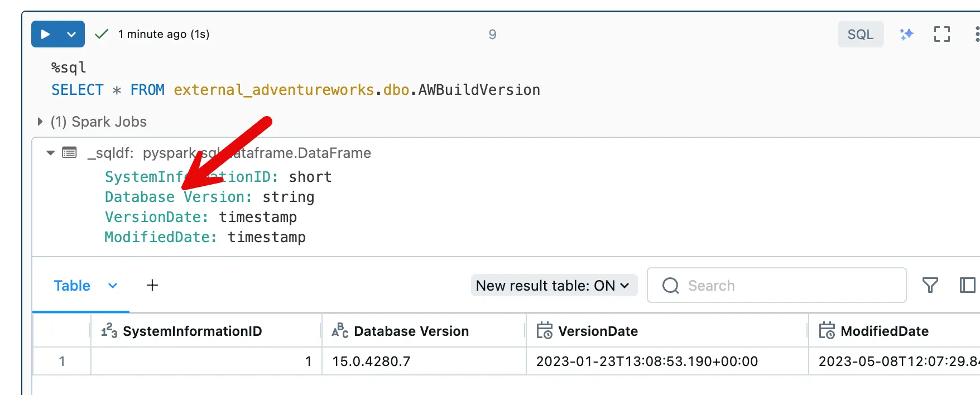The height and width of the screenshot is (395, 980).
Task: Toggle New result table ON setting
Action: pos(554,286)
